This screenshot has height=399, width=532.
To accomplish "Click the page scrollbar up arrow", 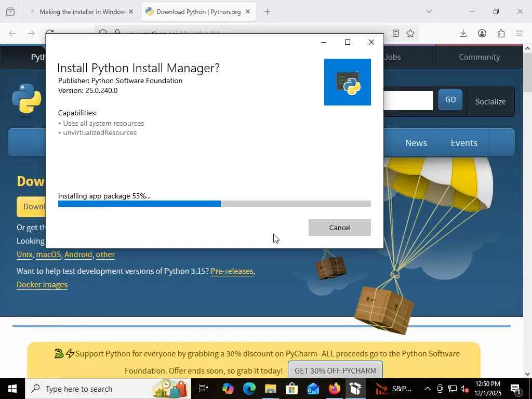I will (x=527, y=48).
